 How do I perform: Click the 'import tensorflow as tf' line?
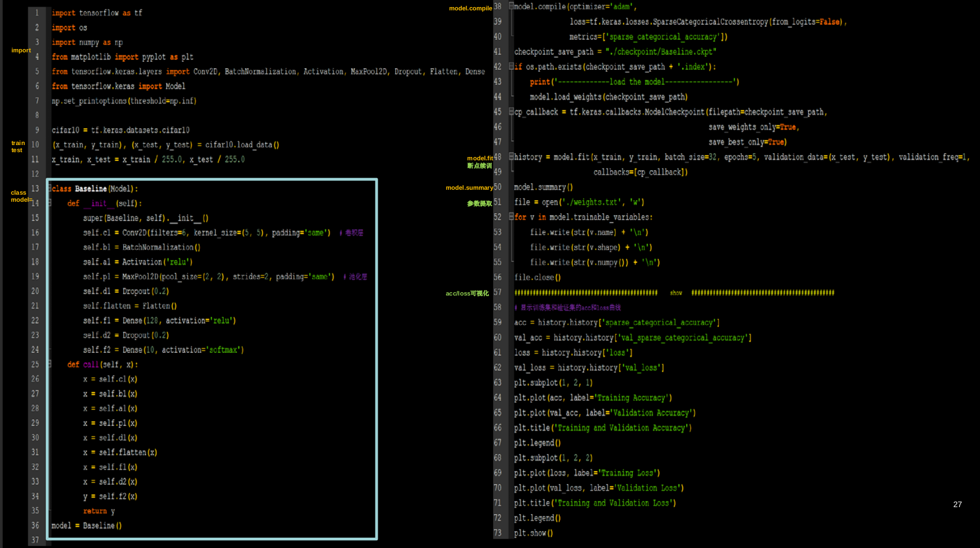coord(97,13)
